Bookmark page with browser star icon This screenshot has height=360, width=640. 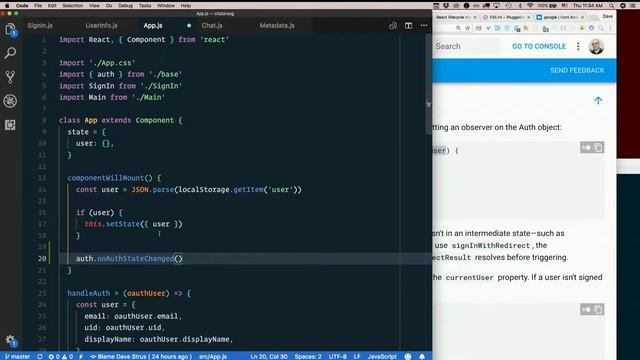[468, 28]
